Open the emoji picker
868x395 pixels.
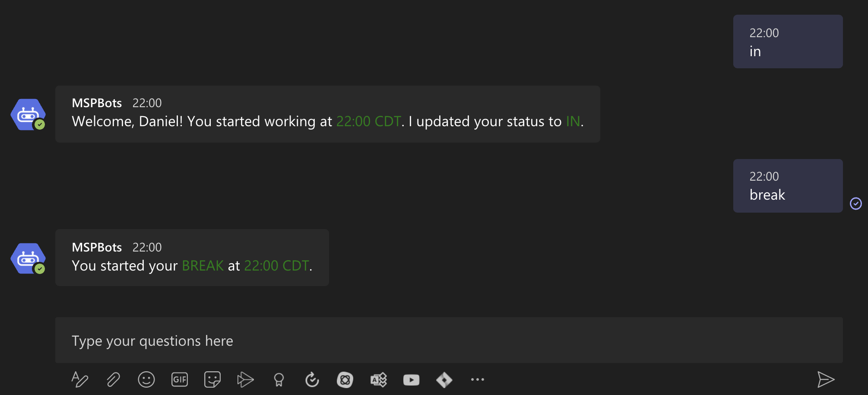coord(146,379)
